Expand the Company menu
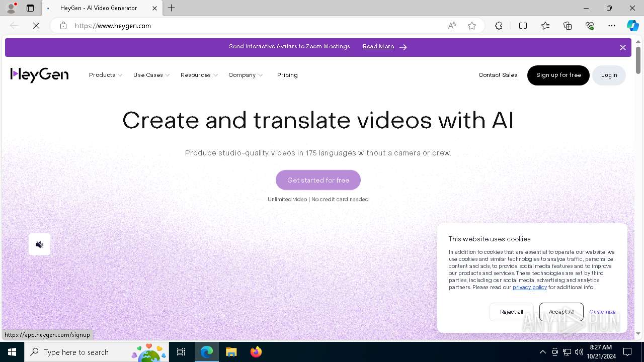The width and height of the screenshot is (644, 362). tap(246, 75)
